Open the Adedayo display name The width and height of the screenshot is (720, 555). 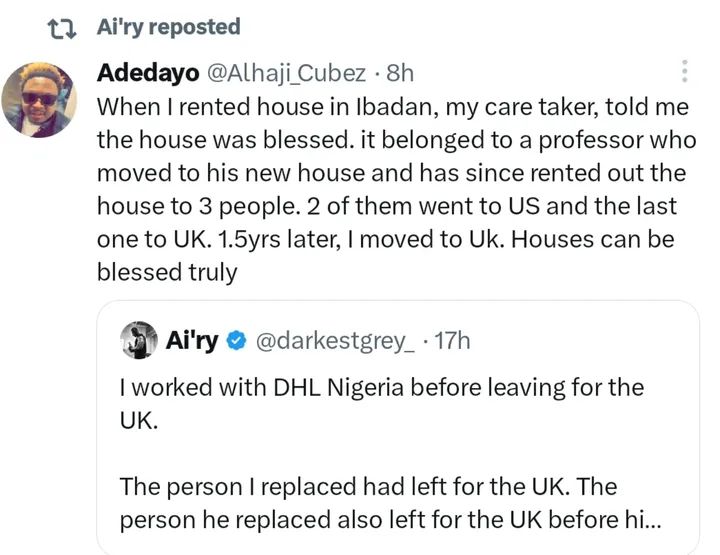[148, 72]
